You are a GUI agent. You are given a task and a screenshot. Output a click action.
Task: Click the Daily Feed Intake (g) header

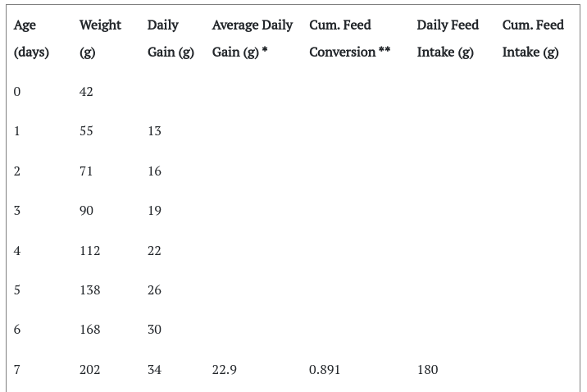pyautogui.click(x=448, y=39)
